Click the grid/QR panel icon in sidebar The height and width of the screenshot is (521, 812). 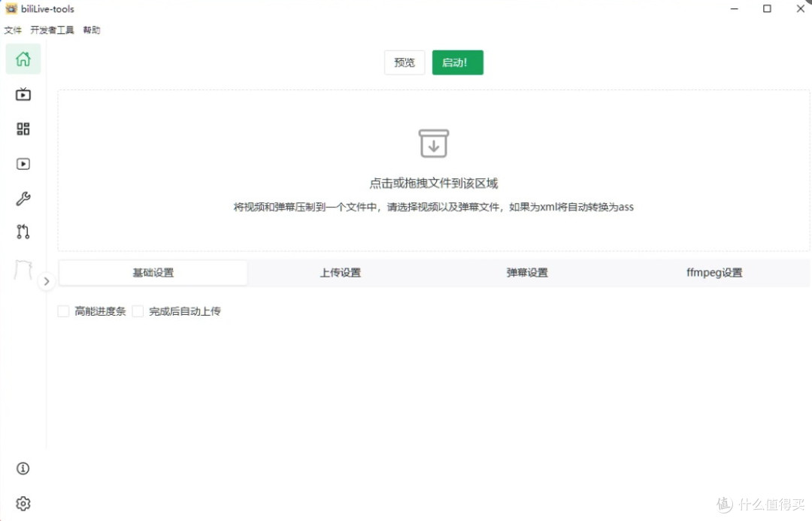23,129
